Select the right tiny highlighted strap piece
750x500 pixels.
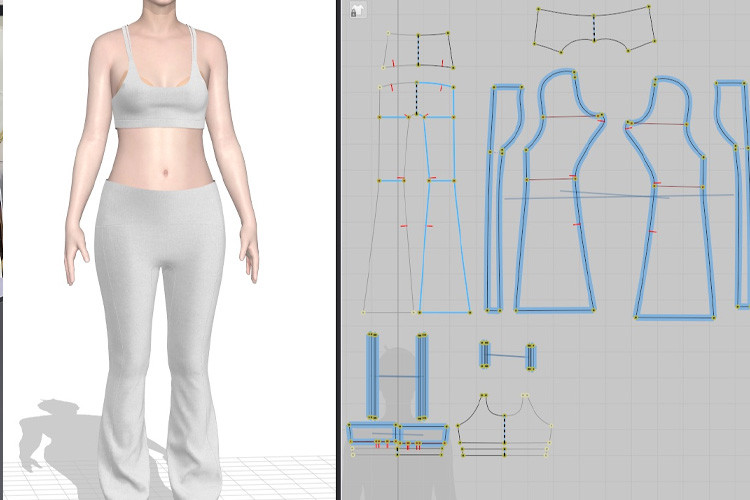pos(531,356)
